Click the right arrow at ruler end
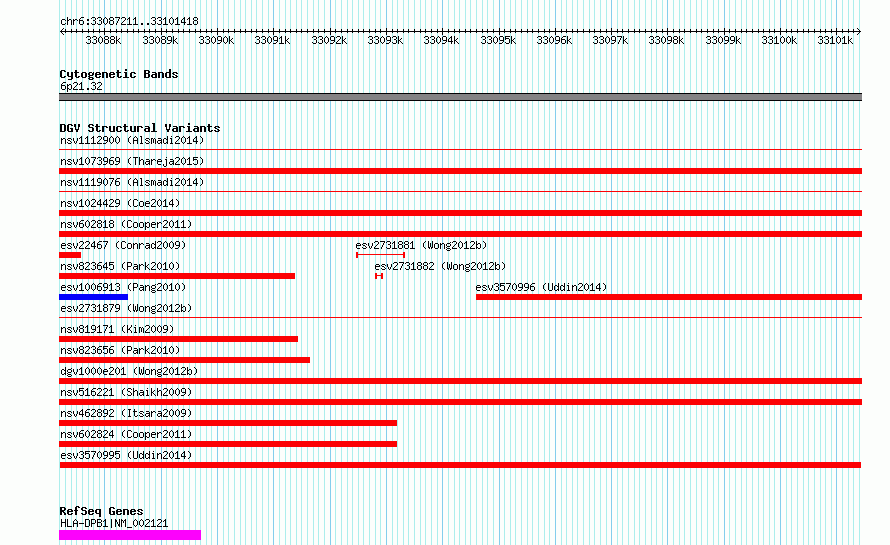 click(x=859, y=31)
